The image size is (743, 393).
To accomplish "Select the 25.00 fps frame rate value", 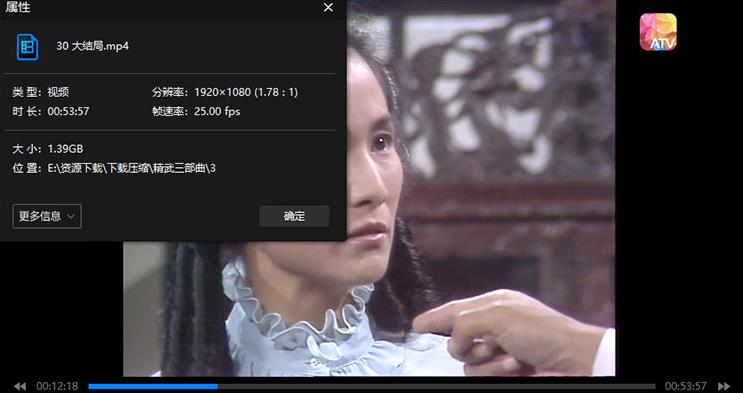I will pos(217,111).
